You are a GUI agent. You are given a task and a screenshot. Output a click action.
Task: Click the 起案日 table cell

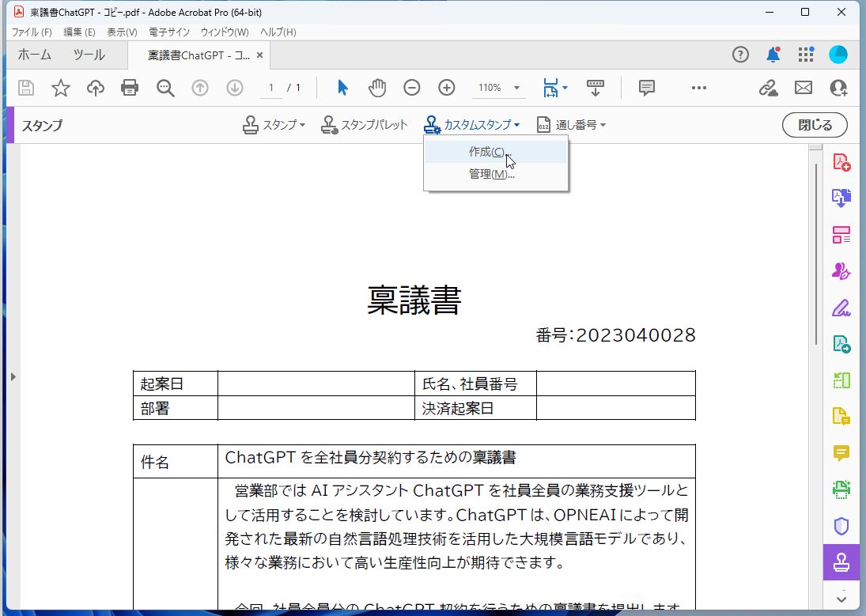176,384
